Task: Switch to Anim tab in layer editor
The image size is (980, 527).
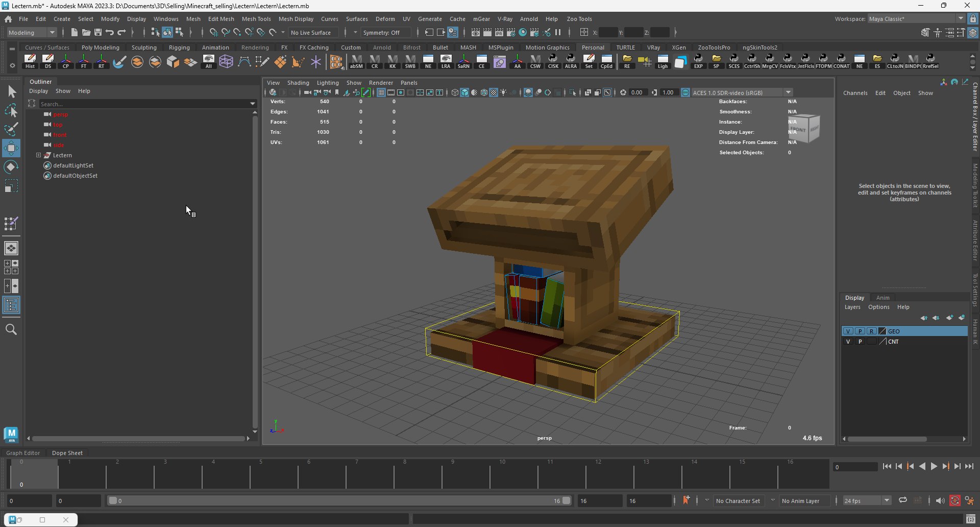Action: click(x=883, y=298)
